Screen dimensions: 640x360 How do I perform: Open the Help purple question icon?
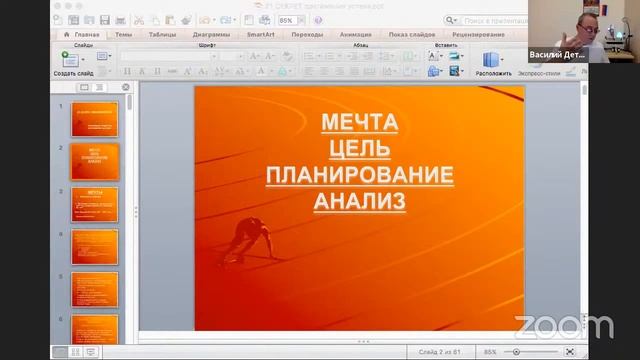pyautogui.click(x=318, y=20)
